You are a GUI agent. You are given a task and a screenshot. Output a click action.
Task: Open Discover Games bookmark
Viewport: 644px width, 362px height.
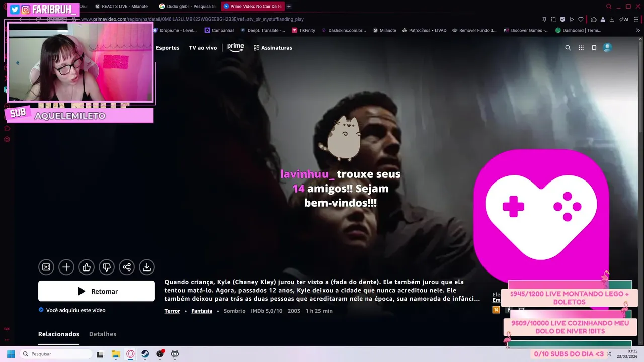point(526,30)
